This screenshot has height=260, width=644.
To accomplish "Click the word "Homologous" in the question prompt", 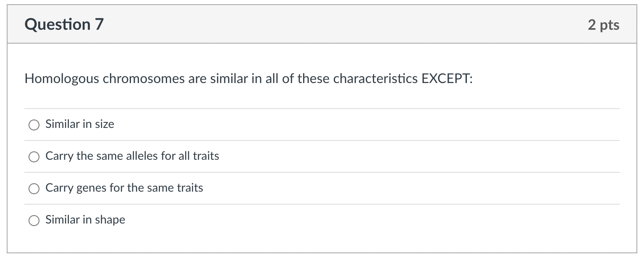I will coord(62,79).
